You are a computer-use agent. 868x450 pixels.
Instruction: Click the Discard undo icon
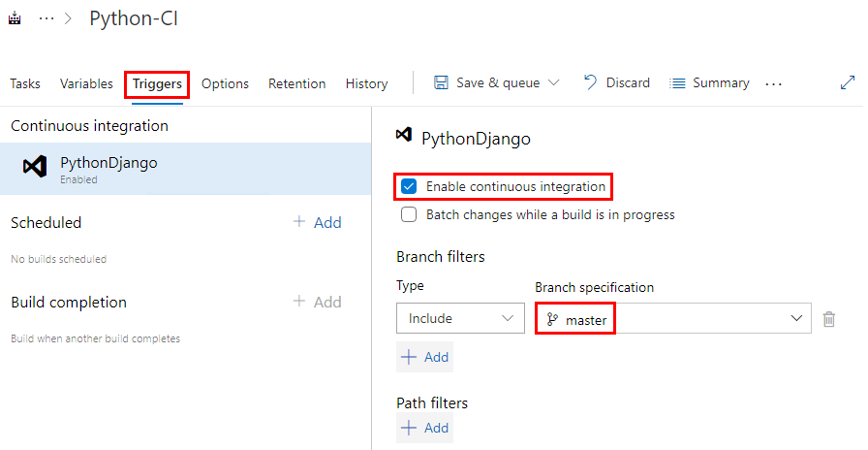click(x=590, y=83)
